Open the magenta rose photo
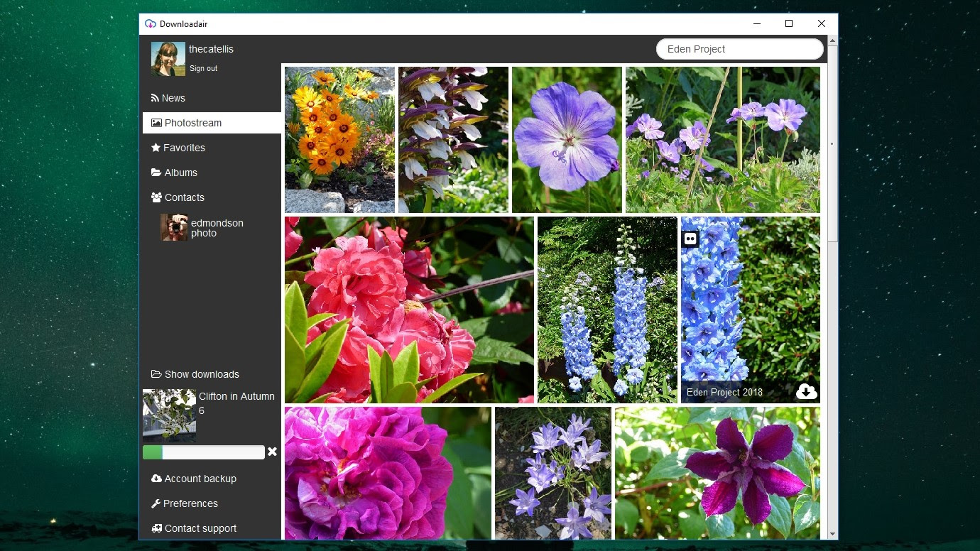The width and height of the screenshot is (980, 551). point(388,473)
